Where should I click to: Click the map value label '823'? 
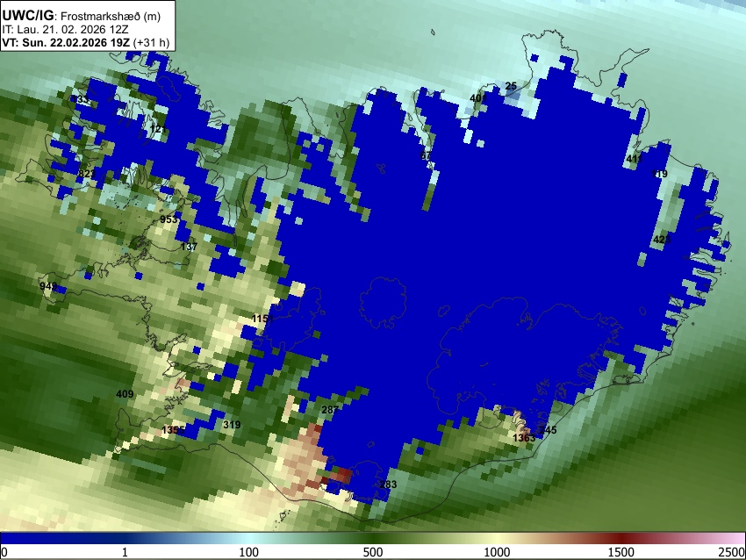(x=87, y=173)
